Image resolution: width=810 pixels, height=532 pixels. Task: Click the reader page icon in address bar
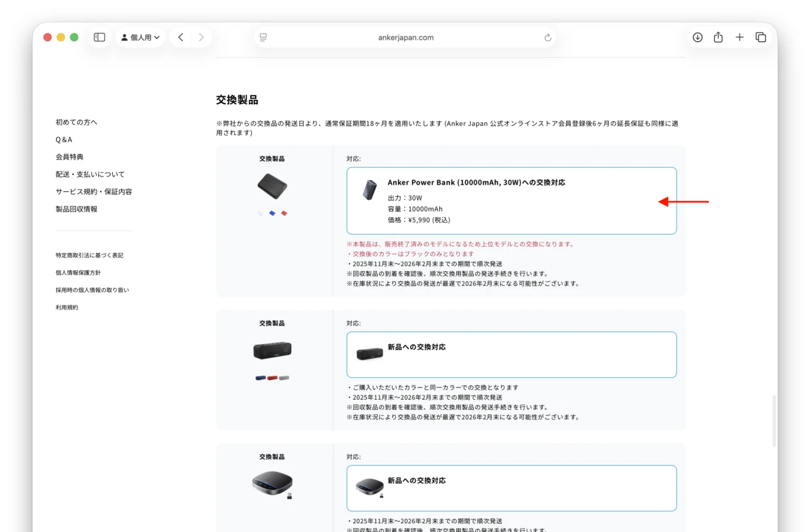(264, 37)
